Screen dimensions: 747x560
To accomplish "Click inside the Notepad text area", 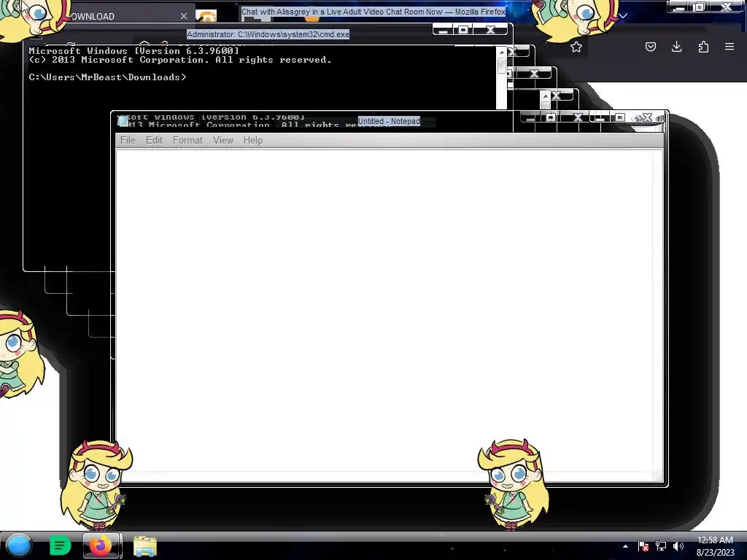I will (x=385, y=309).
